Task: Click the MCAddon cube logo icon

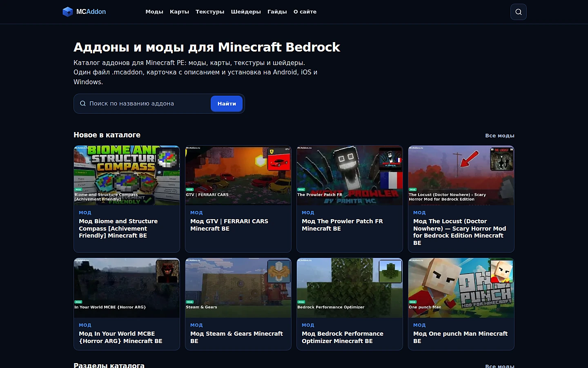Action: (x=67, y=12)
